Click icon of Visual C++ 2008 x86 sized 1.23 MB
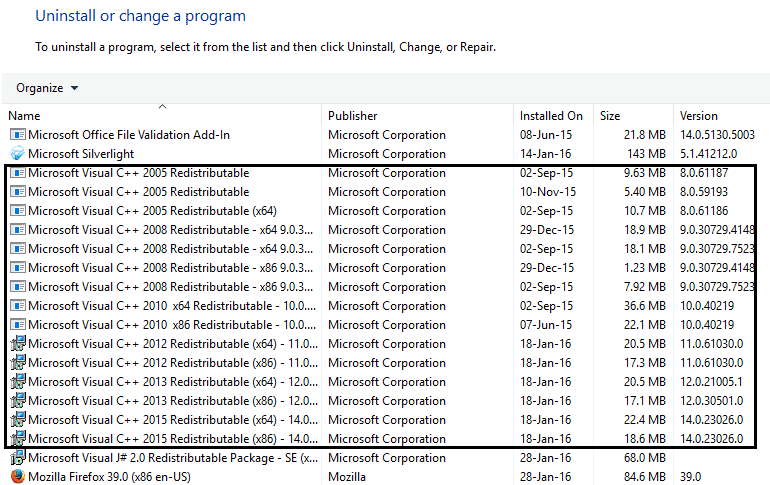This screenshot has width=770, height=485. (18, 268)
